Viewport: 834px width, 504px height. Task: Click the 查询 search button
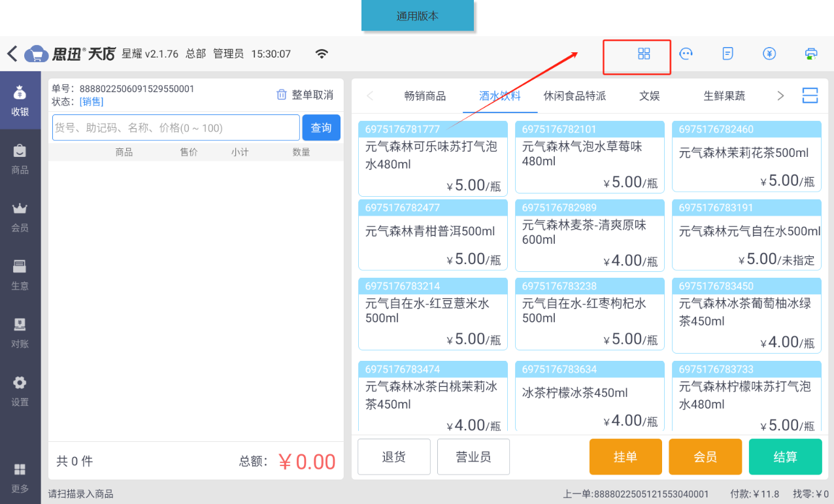pyautogui.click(x=321, y=127)
